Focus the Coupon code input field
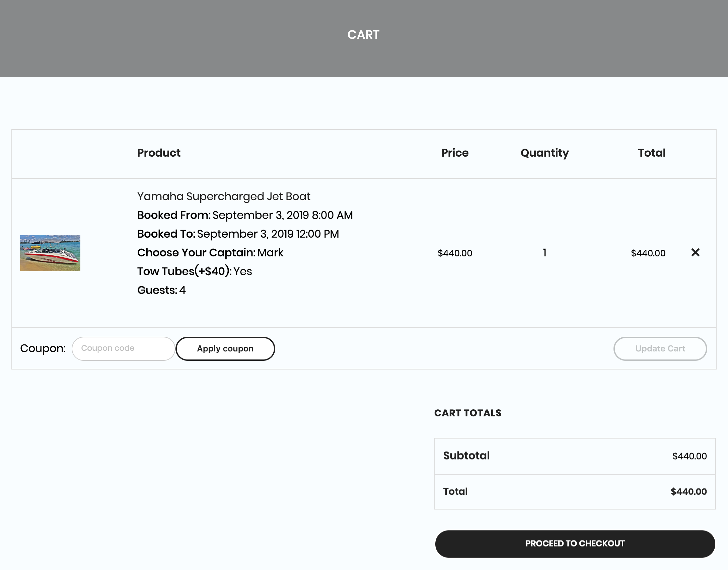728x570 pixels. [x=123, y=348]
